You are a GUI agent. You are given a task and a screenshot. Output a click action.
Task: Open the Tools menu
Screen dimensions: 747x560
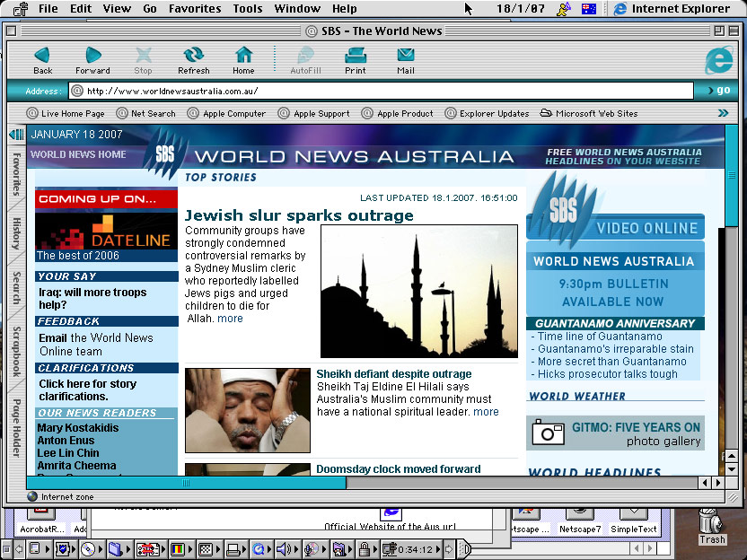tap(248, 9)
